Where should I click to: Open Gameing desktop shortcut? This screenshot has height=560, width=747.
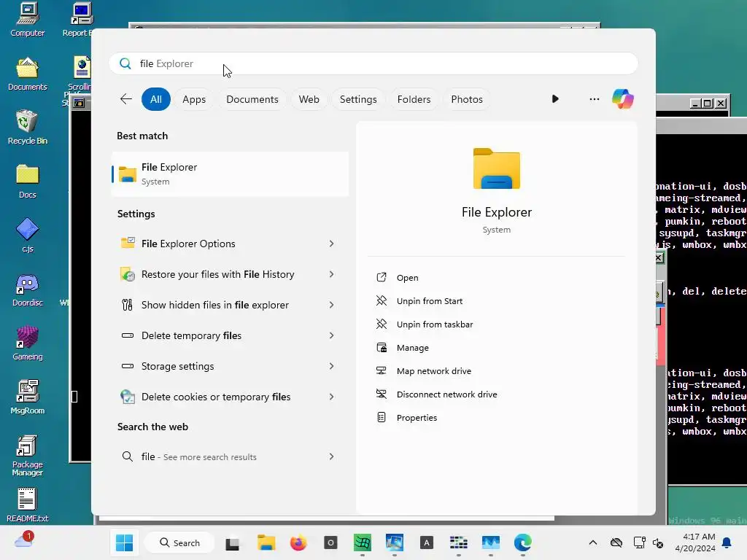[28, 343]
